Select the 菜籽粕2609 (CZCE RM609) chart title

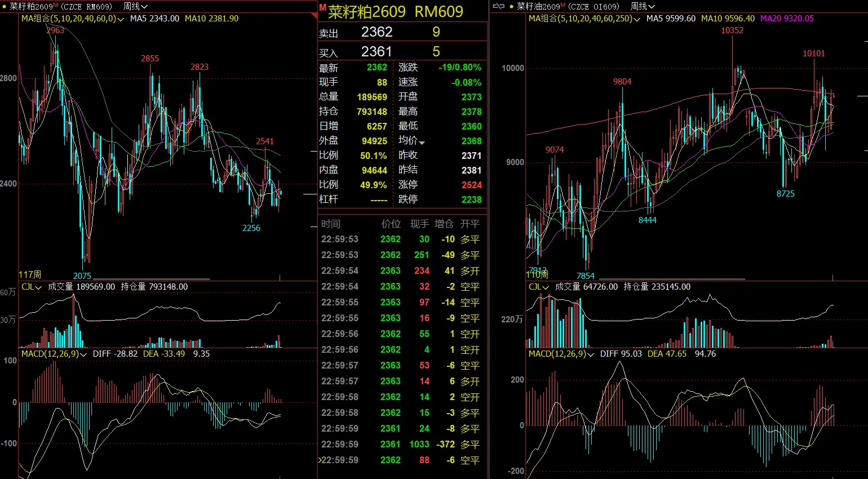(60, 6)
